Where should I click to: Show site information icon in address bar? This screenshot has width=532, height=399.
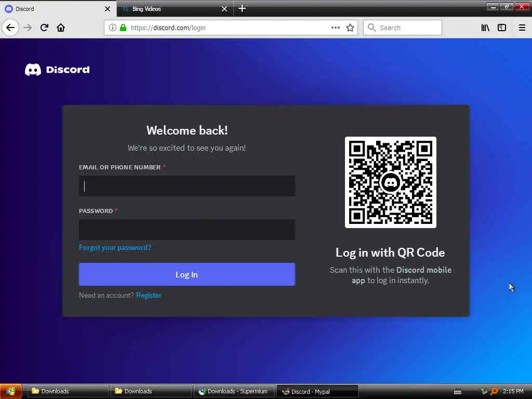click(113, 28)
